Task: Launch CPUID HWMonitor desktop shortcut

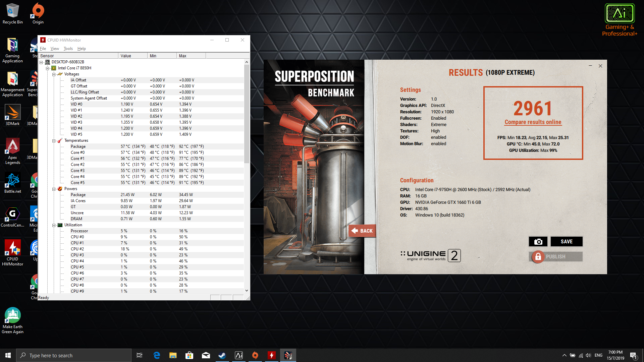Action: point(13,253)
